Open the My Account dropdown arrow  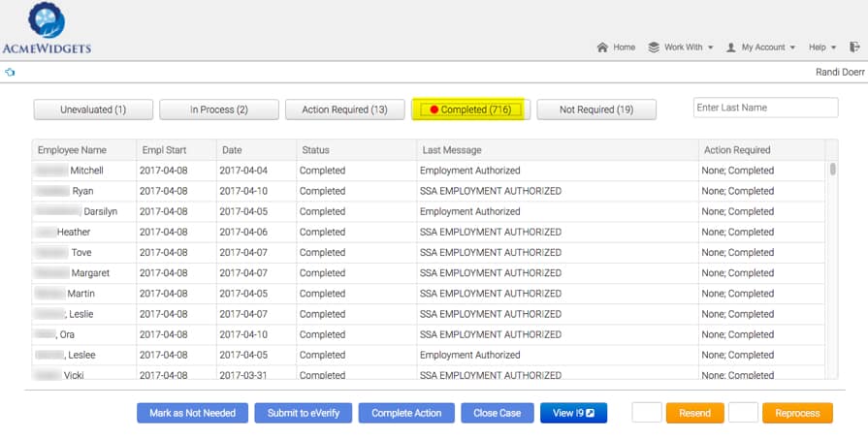tap(792, 47)
